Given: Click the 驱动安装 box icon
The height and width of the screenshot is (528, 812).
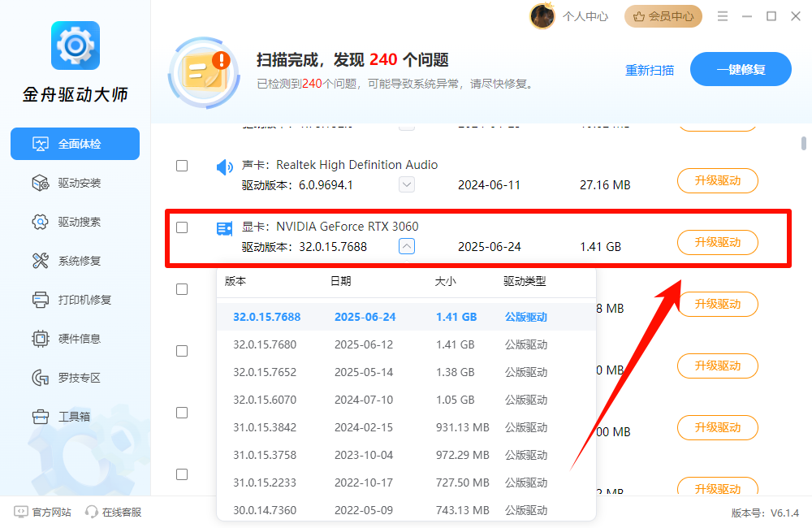Looking at the screenshot, I should (41, 183).
